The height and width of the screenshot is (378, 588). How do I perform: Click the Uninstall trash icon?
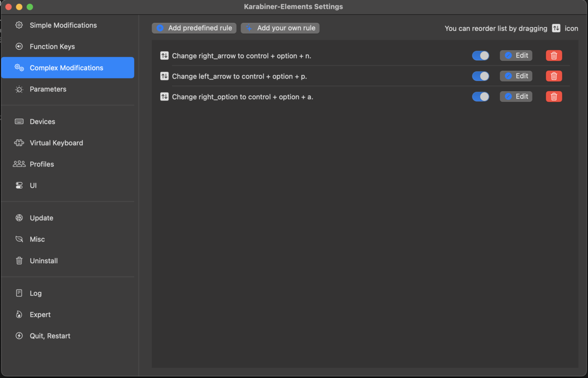pos(19,260)
